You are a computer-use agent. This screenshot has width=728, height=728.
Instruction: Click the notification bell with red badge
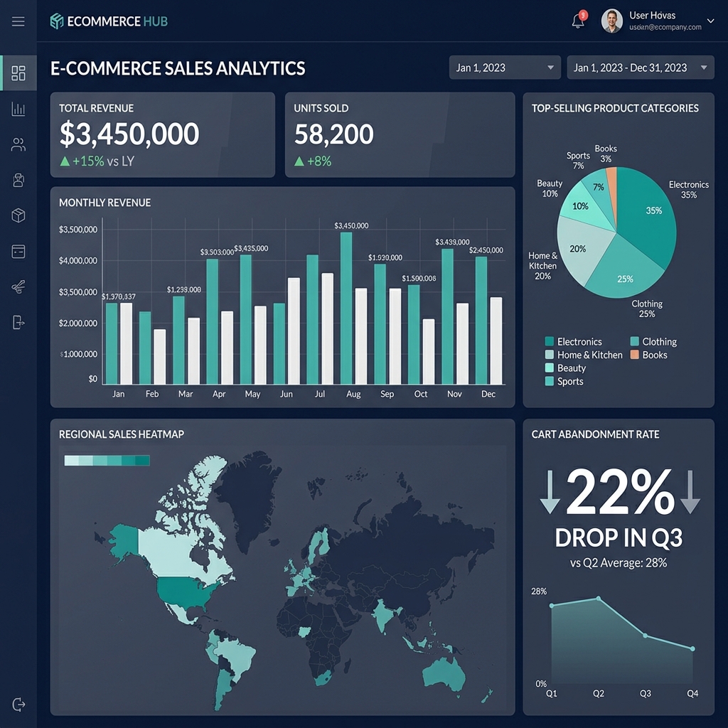[577, 20]
